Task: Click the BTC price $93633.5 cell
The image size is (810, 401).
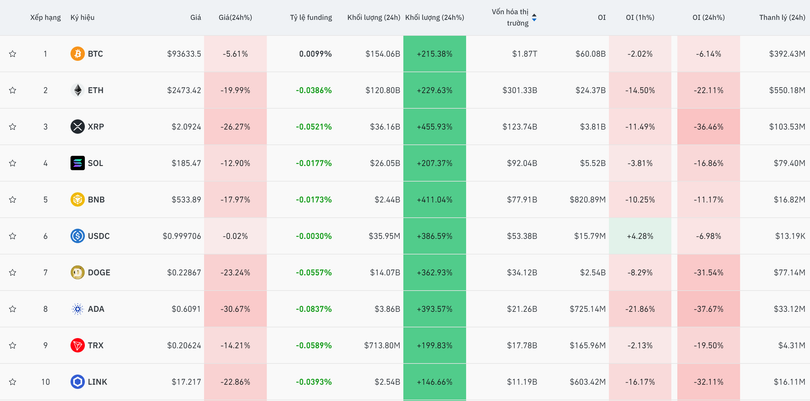Action: pos(183,54)
